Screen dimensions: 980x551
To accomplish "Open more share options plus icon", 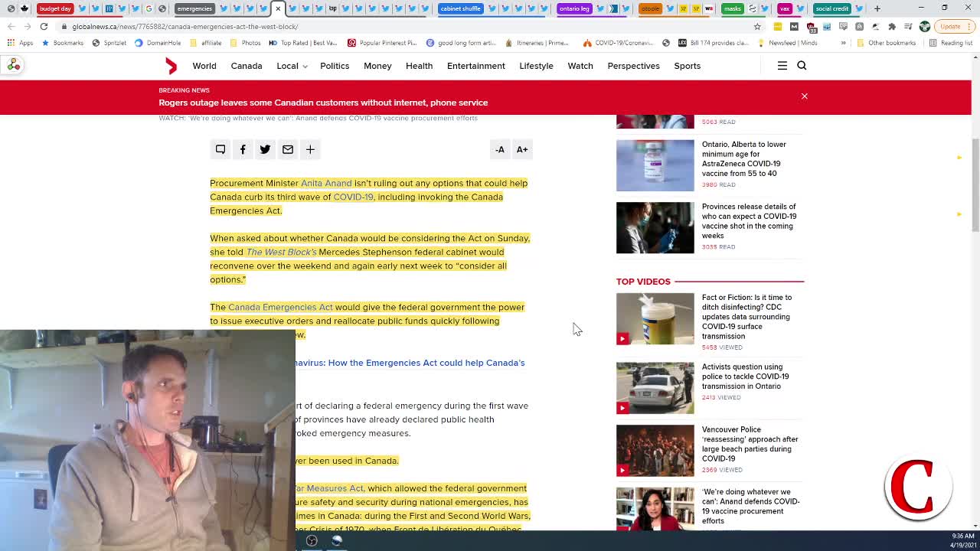I will pos(310,149).
